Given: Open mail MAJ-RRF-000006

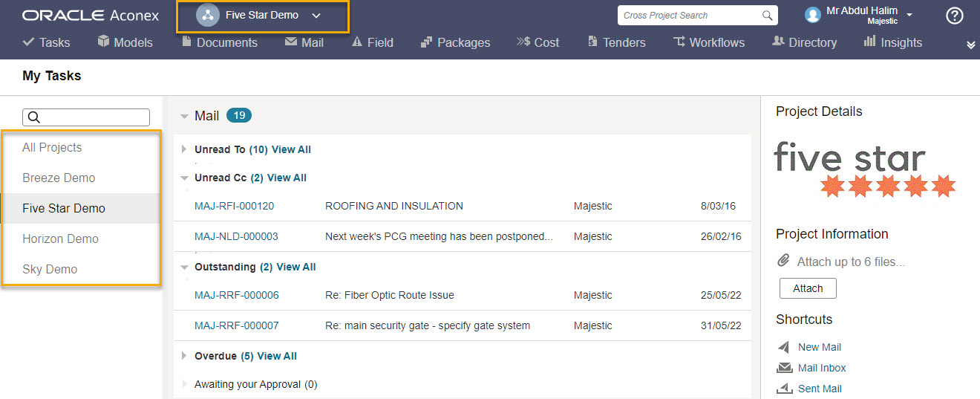Looking at the screenshot, I should click(237, 295).
